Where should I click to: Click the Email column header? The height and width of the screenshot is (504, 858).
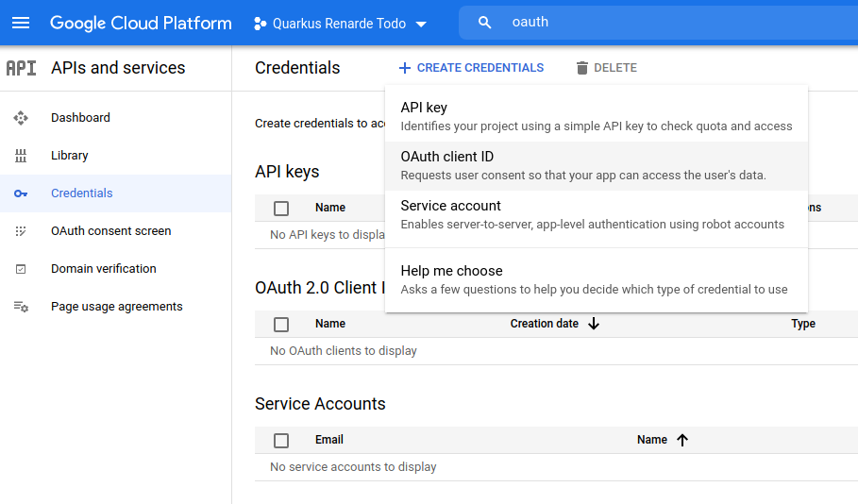click(328, 440)
